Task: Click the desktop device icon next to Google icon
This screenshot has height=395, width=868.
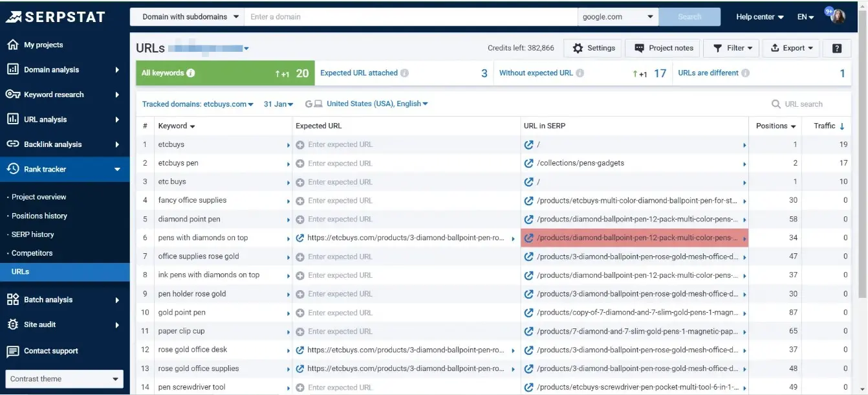Action: 318,104
